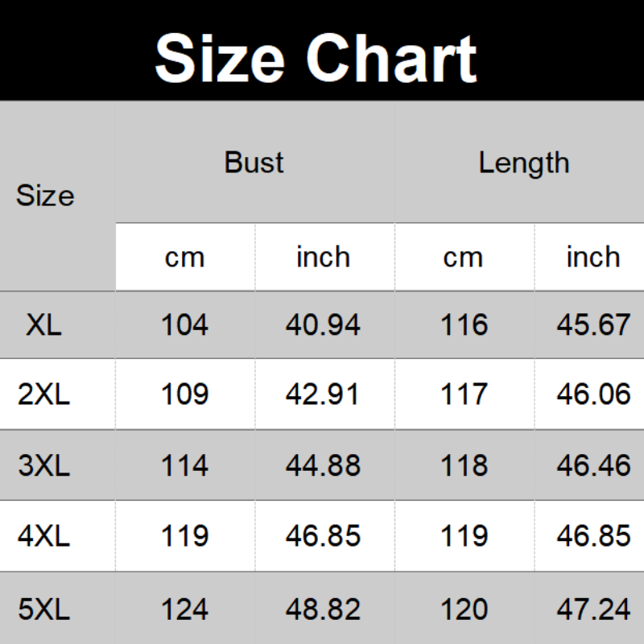Select the XL size row label

[43, 324]
